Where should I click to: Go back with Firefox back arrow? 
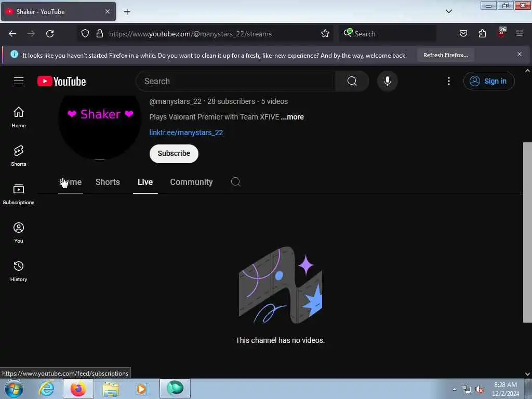tap(12, 34)
